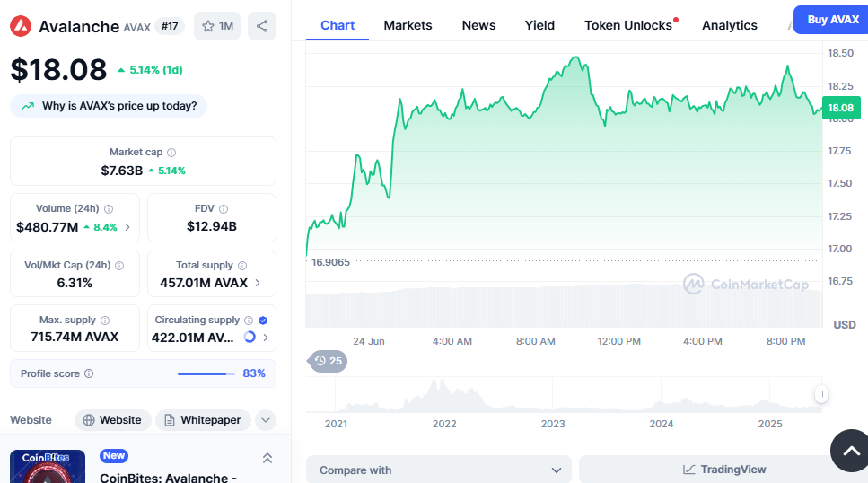Expand more website links dropdown

[x=266, y=420]
